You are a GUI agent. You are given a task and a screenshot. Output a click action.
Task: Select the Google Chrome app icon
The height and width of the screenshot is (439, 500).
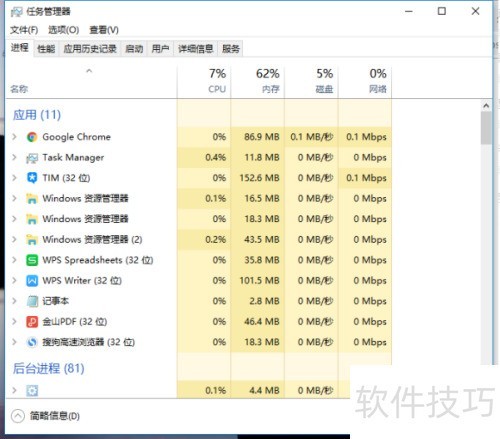[x=32, y=137]
